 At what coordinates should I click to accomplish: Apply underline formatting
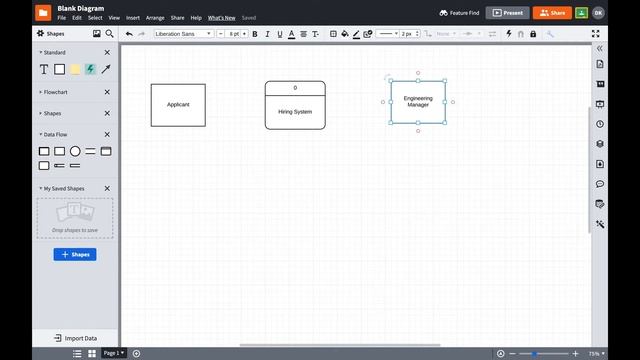click(280, 34)
